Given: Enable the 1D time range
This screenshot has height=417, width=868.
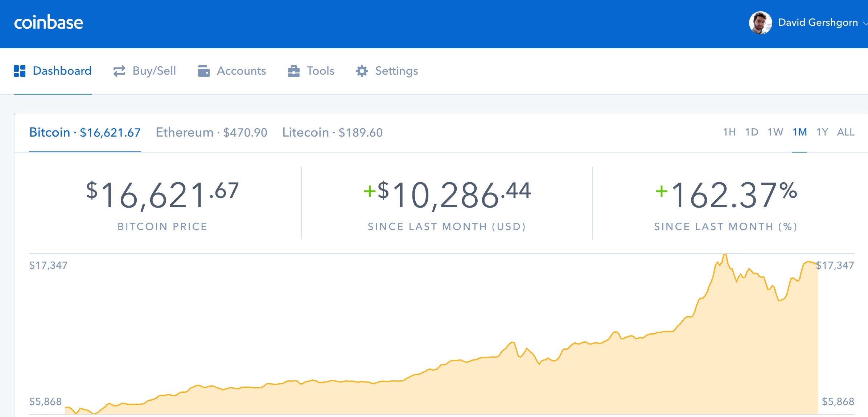Looking at the screenshot, I should pyautogui.click(x=752, y=132).
